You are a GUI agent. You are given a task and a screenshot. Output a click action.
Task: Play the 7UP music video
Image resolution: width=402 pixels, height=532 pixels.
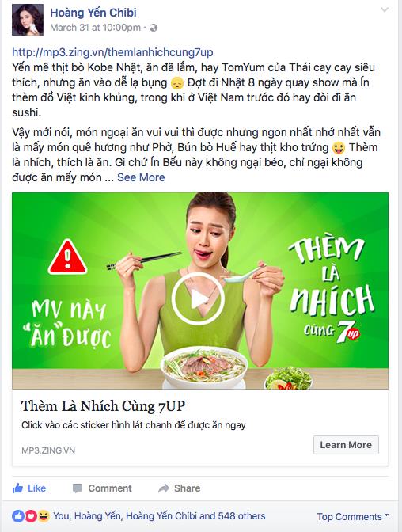pyautogui.click(x=198, y=299)
